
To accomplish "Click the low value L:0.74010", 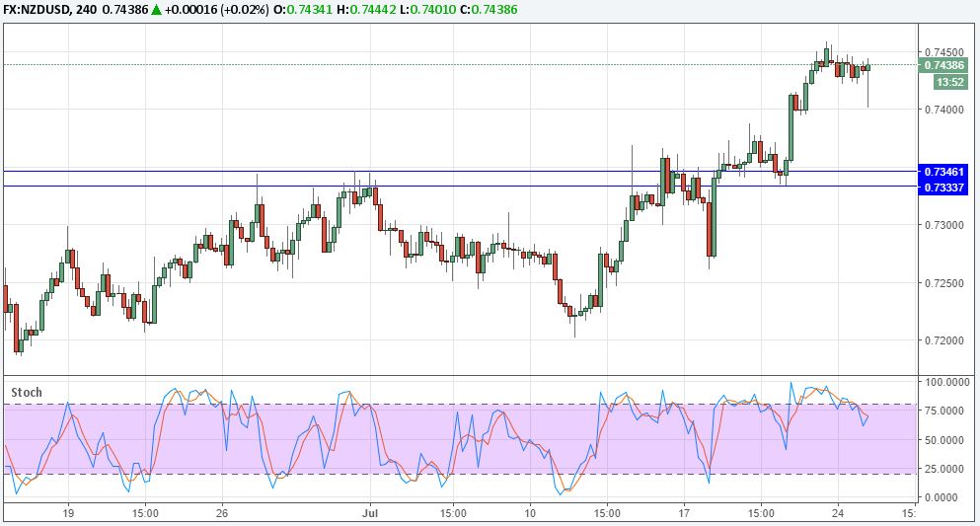I will coord(427,10).
